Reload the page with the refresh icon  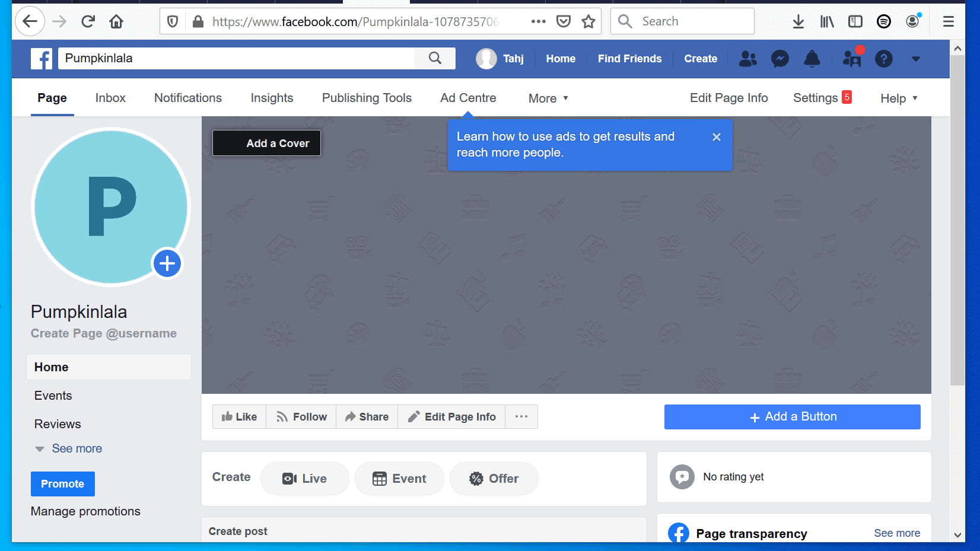click(x=88, y=22)
